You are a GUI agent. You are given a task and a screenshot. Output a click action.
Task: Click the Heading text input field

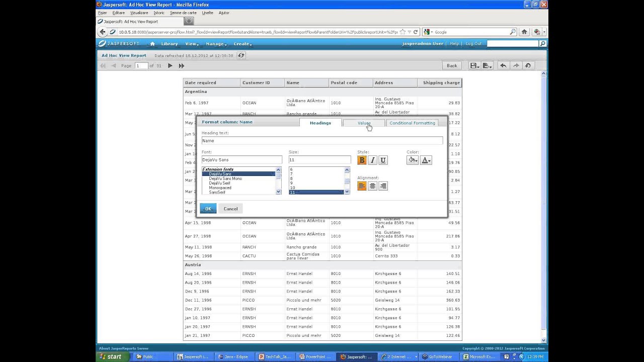pos(322,141)
